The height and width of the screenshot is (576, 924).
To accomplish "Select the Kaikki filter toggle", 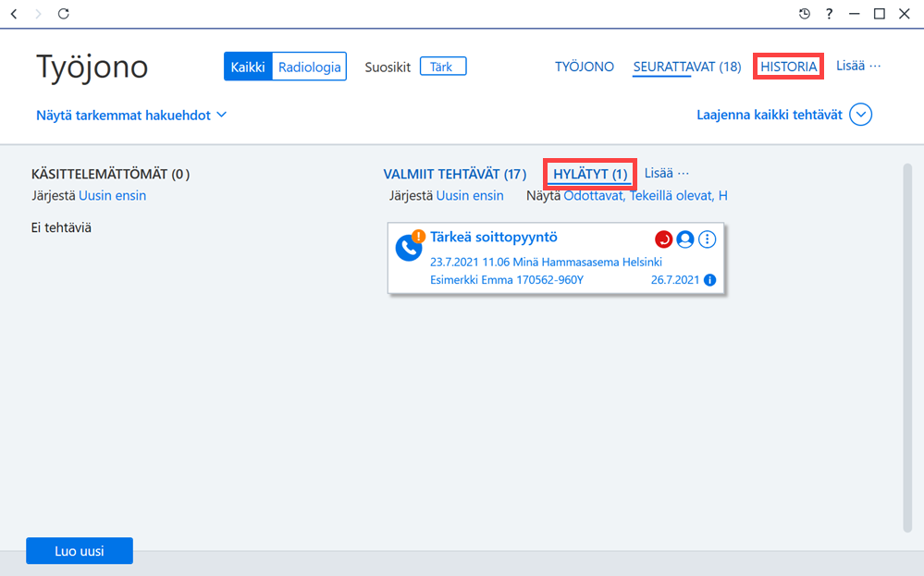I will click(x=248, y=67).
